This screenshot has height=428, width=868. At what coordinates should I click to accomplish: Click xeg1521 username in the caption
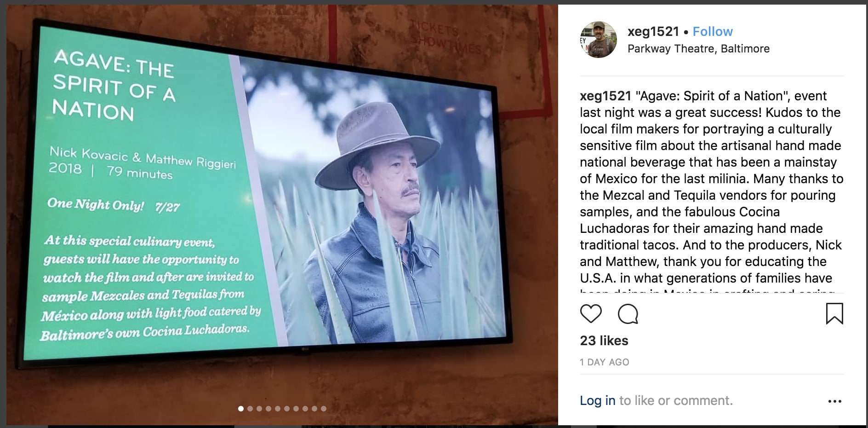605,96
